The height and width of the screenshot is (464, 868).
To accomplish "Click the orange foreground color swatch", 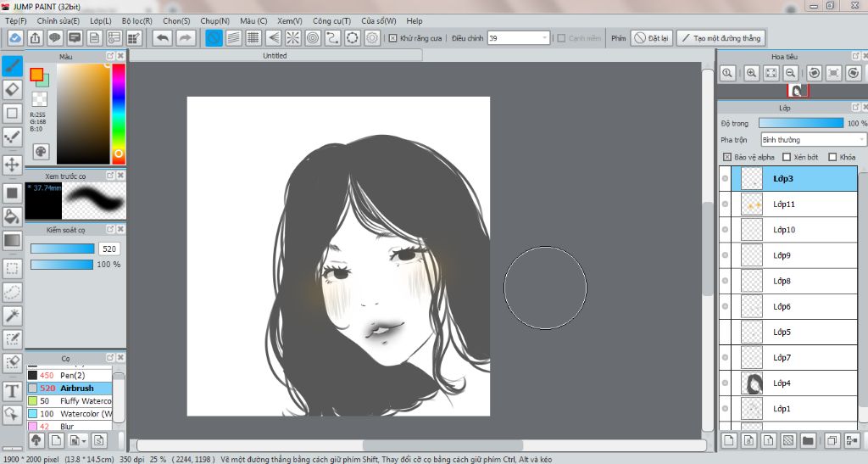I will point(36,75).
